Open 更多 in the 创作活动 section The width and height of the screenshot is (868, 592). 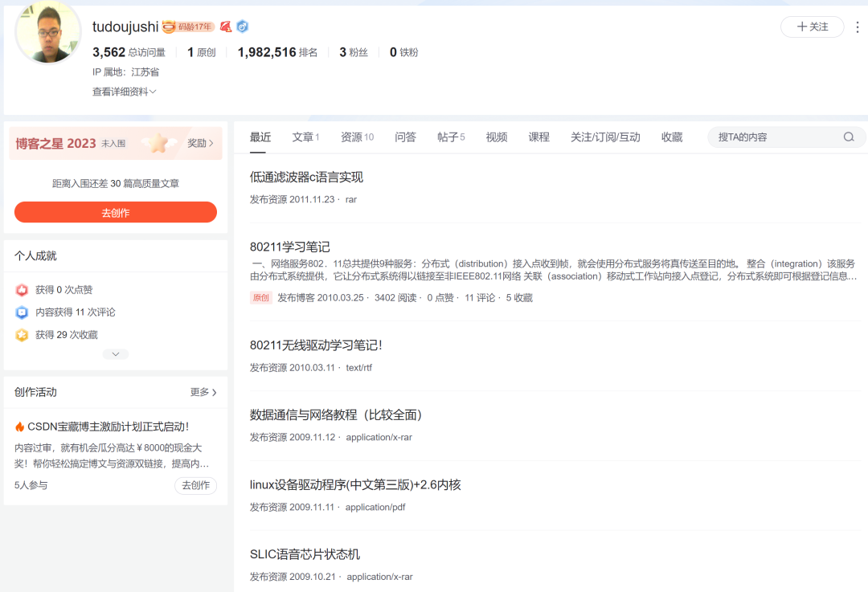coord(203,393)
